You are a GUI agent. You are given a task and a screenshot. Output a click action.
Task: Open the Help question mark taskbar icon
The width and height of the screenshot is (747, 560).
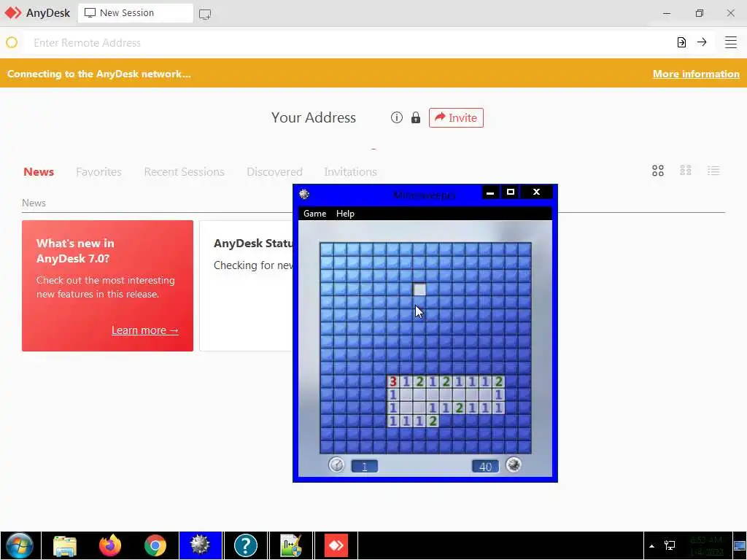click(246, 545)
